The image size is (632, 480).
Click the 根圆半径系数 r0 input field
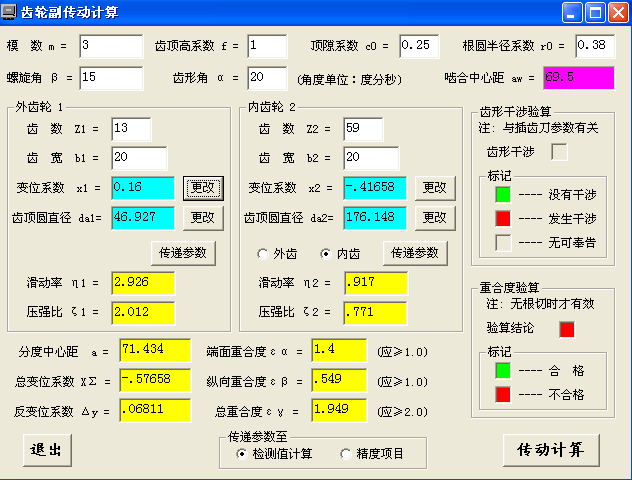595,46
